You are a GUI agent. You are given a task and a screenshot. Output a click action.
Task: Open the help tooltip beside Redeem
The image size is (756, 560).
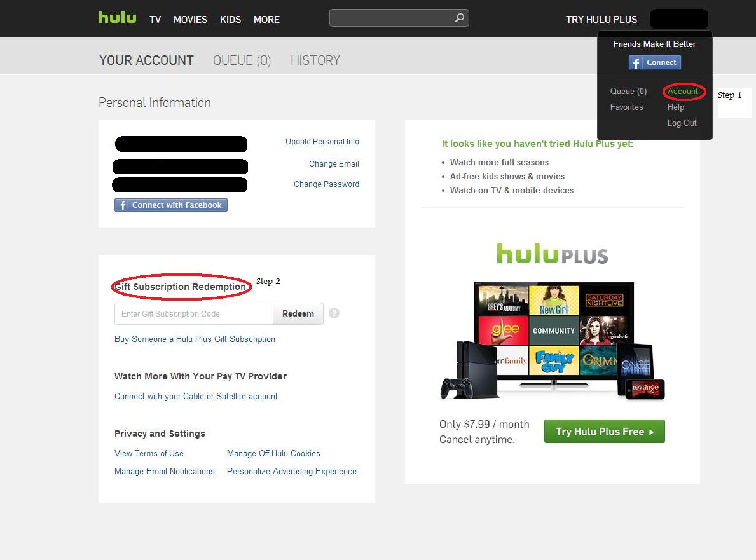pos(334,313)
